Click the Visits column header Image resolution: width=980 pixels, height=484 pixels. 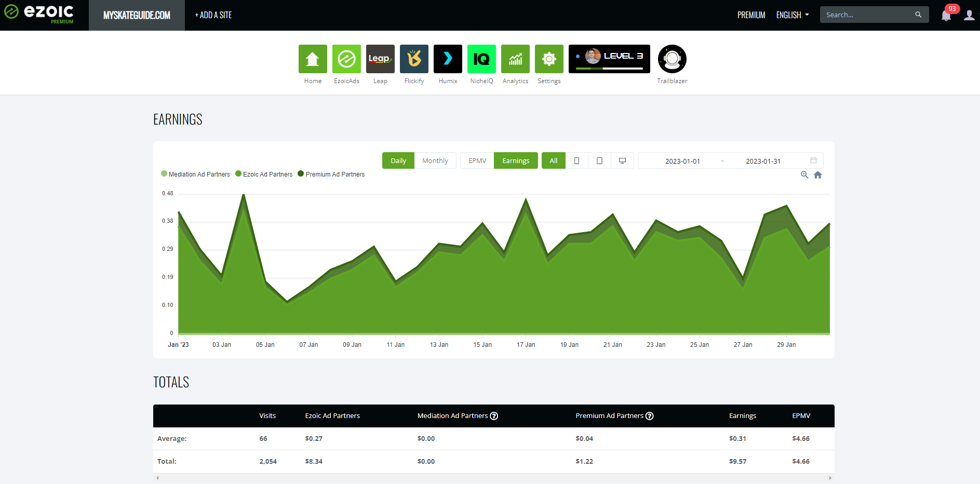pyautogui.click(x=267, y=416)
